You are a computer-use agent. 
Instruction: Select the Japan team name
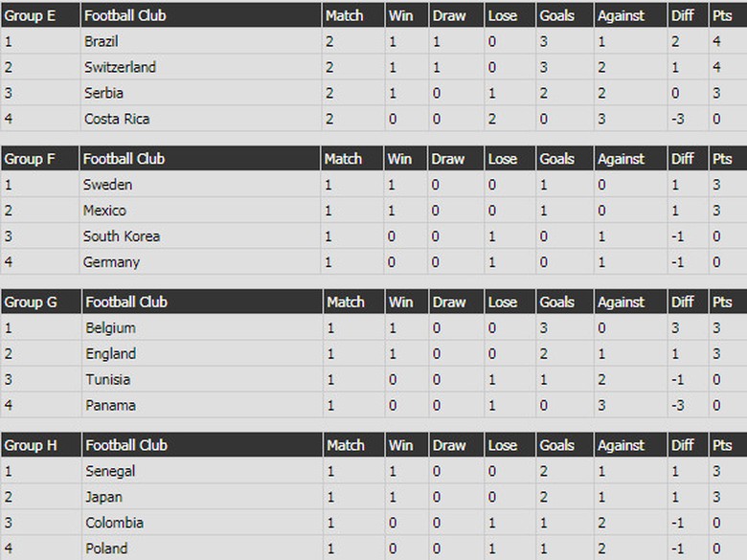tap(103, 498)
